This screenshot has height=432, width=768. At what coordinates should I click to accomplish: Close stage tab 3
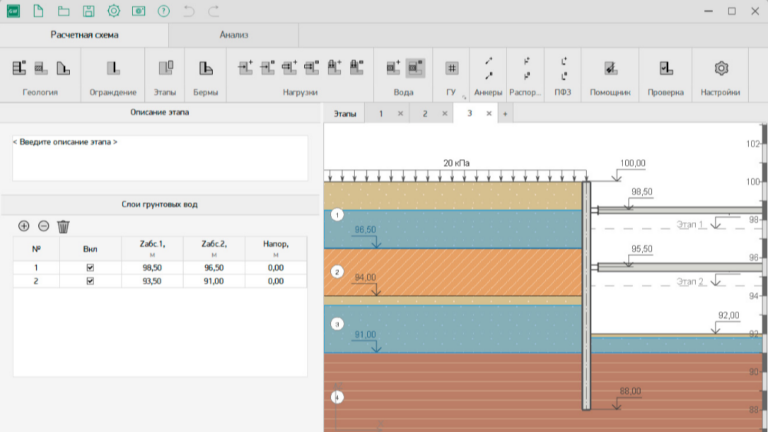click(x=488, y=114)
